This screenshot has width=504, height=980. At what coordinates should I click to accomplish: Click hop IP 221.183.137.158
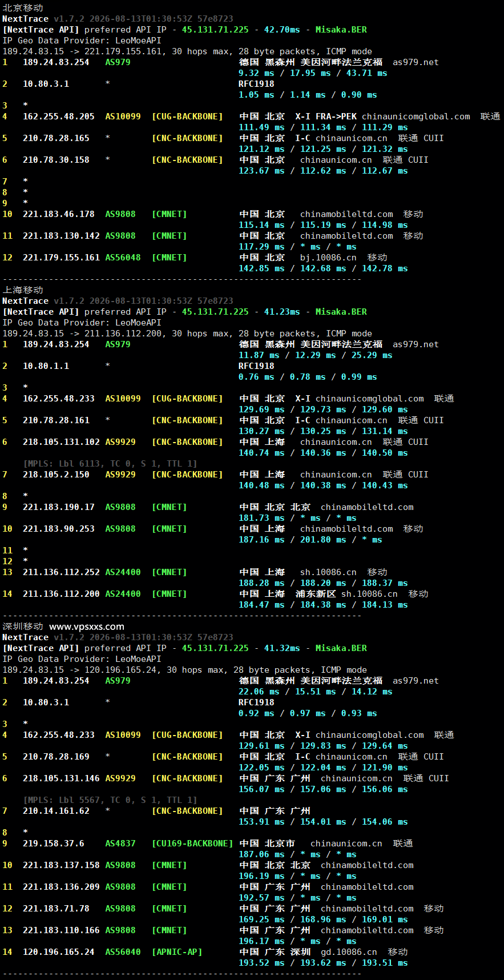click(x=61, y=865)
